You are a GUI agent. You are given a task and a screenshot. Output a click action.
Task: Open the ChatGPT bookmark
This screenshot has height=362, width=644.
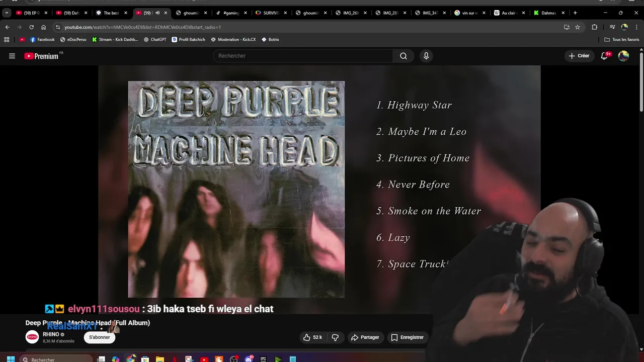pyautogui.click(x=155, y=39)
